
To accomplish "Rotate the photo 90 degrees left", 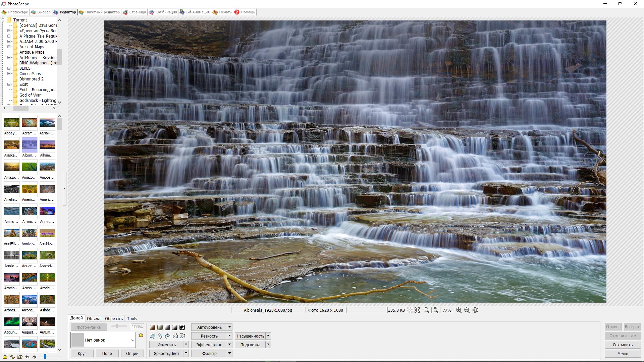I will point(160,336).
